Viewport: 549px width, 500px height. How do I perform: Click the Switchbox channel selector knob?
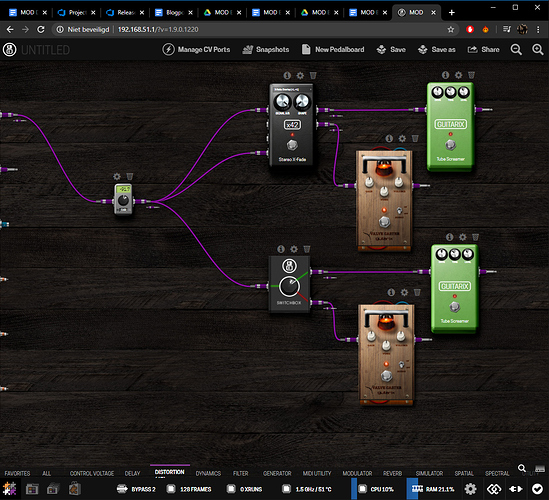(289, 286)
